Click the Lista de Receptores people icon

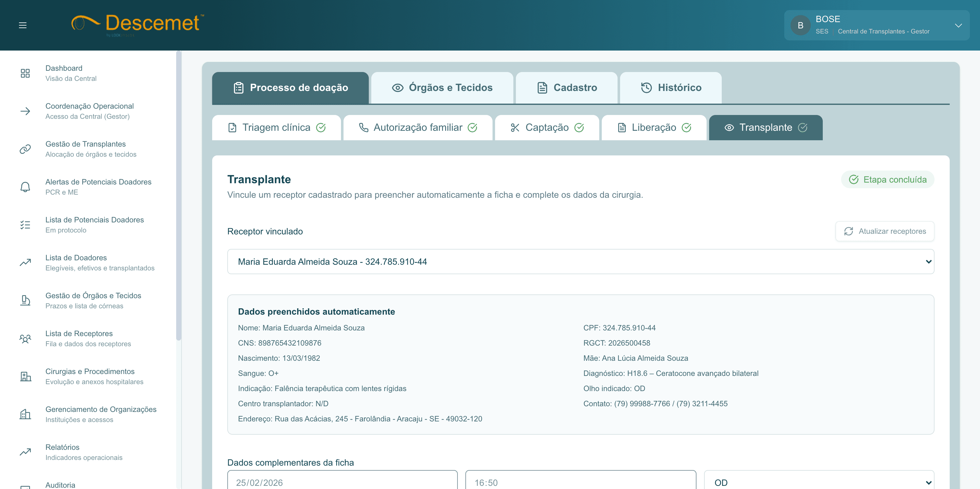(25, 338)
